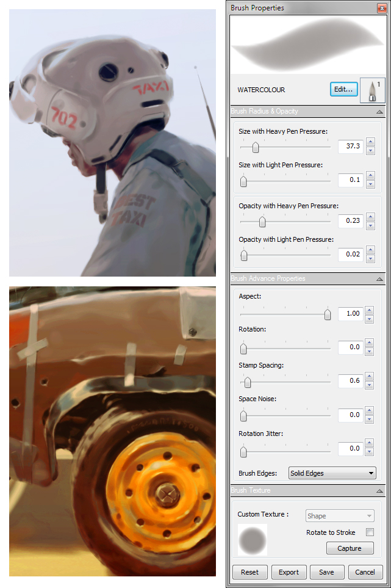This screenshot has width=391, height=588.
Task: Decrease heavy pressure size with down arrow
Action: [371, 151]
